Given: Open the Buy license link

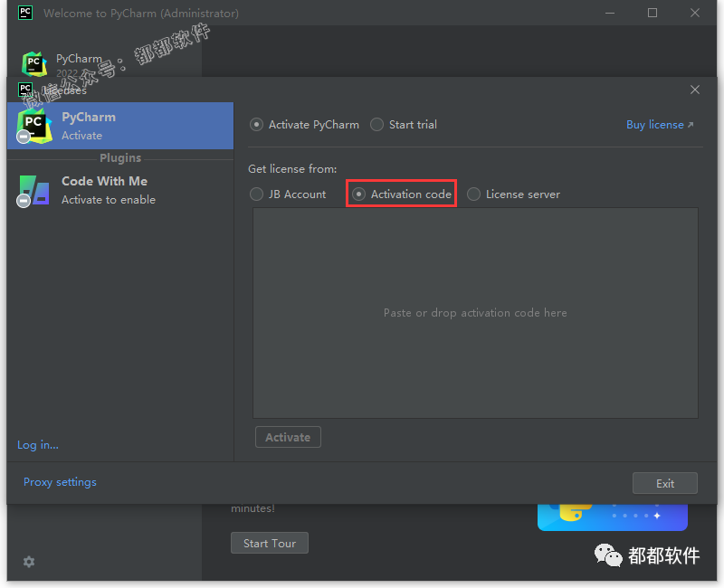Looking at the screenshot, I should pos(660,125).
